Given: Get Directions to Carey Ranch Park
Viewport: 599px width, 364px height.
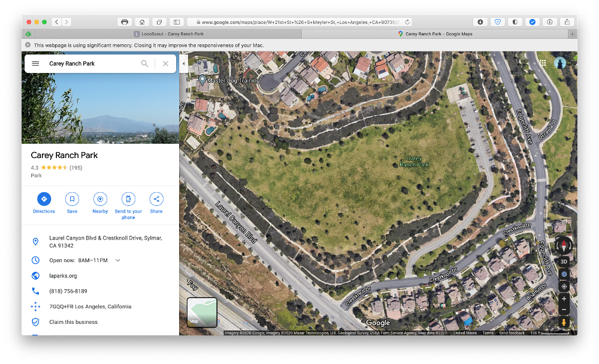Looking at the screenshot, I should pyautogui.click(x=44, y=199).
